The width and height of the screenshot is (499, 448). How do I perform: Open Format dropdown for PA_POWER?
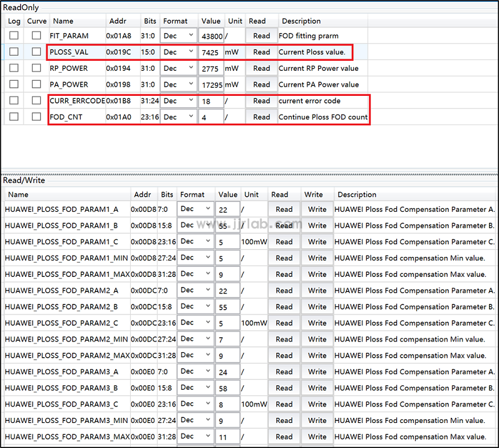click(x=178, y=85)
